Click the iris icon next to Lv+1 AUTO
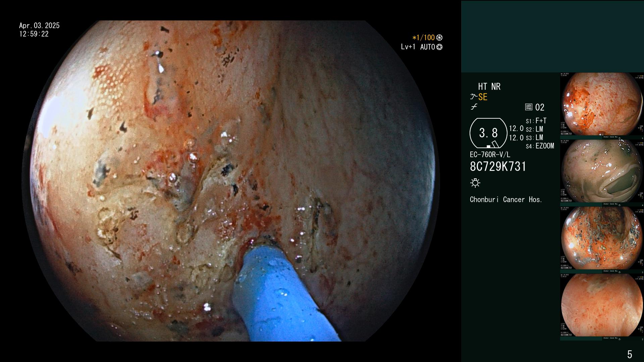This screenshot has height=362, width=644. coord(439,47)
